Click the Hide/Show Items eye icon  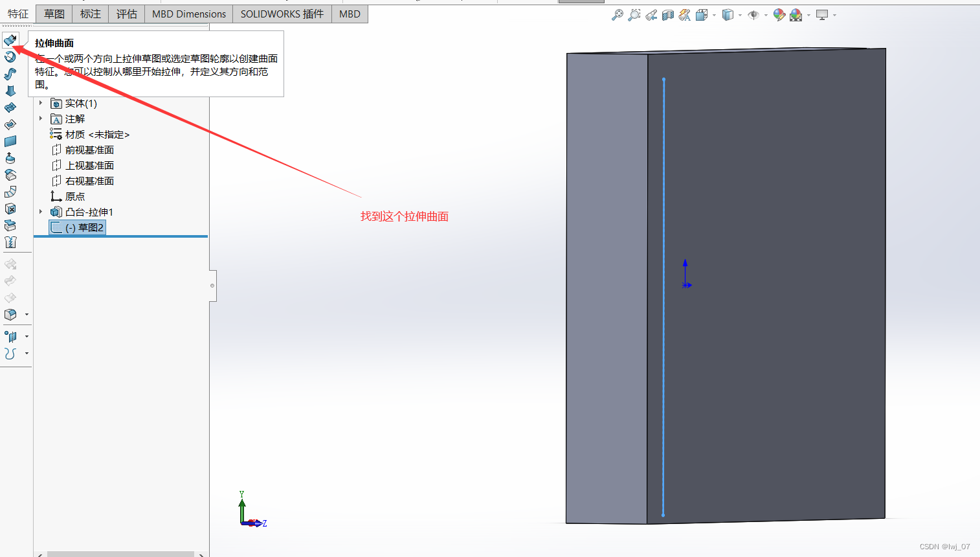coord(753,15)
